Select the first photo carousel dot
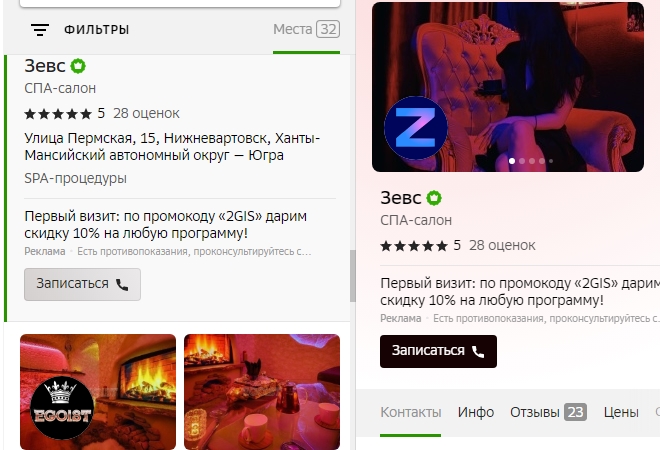The image size is (660, 450). pos(512,161)
